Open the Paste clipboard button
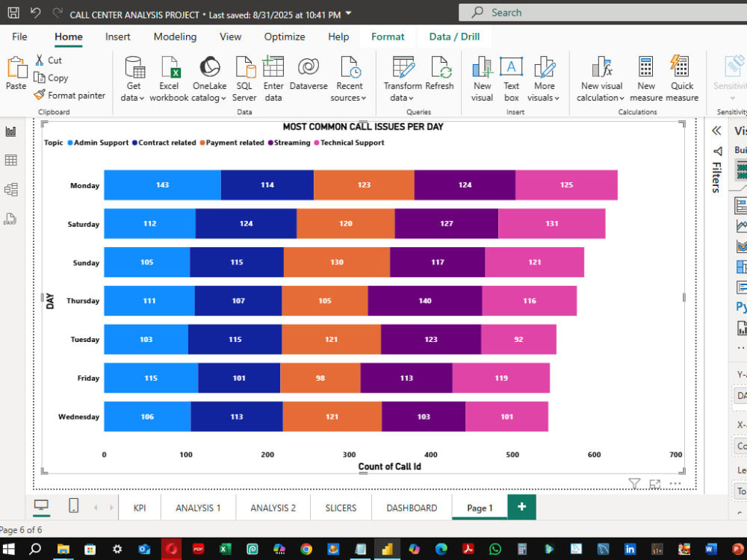The height and width of the screenshot is (560, 747). point(16,73)
